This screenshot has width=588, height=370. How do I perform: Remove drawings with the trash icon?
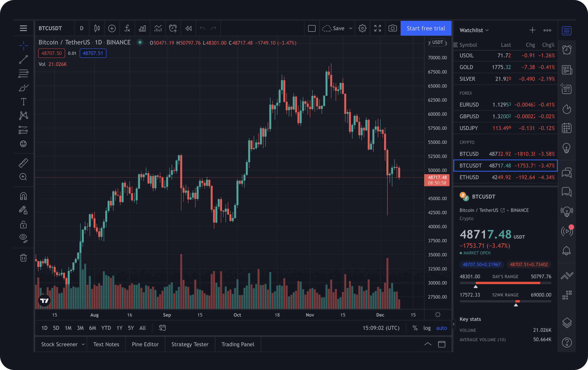pyautogui.click(x=23, y=258)
